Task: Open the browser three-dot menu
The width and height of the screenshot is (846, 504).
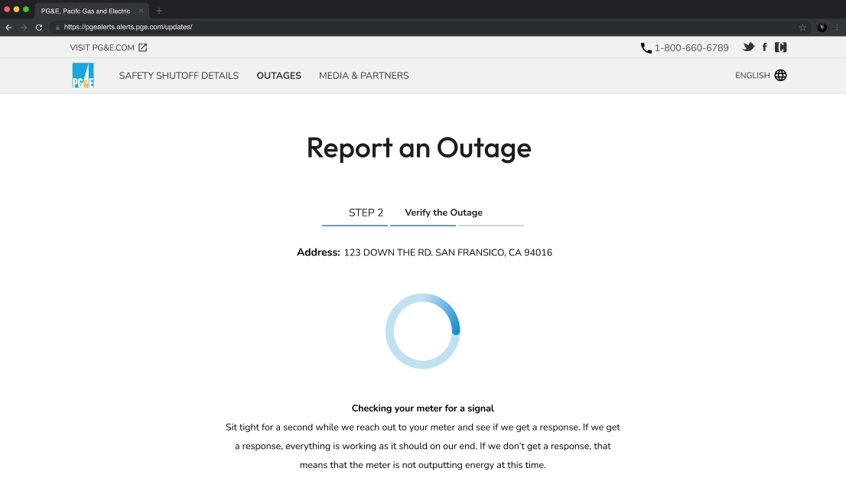Action: tap(837, 28)
